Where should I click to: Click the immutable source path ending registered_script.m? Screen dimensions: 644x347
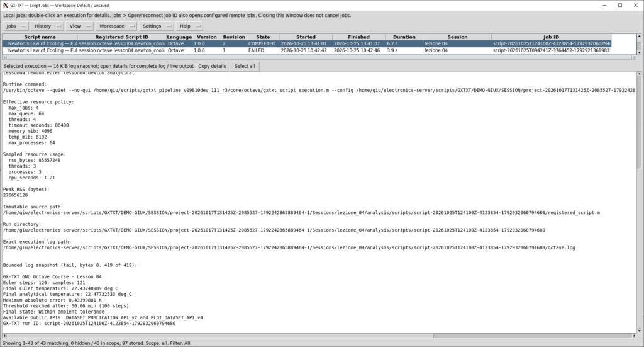[301, 213]
